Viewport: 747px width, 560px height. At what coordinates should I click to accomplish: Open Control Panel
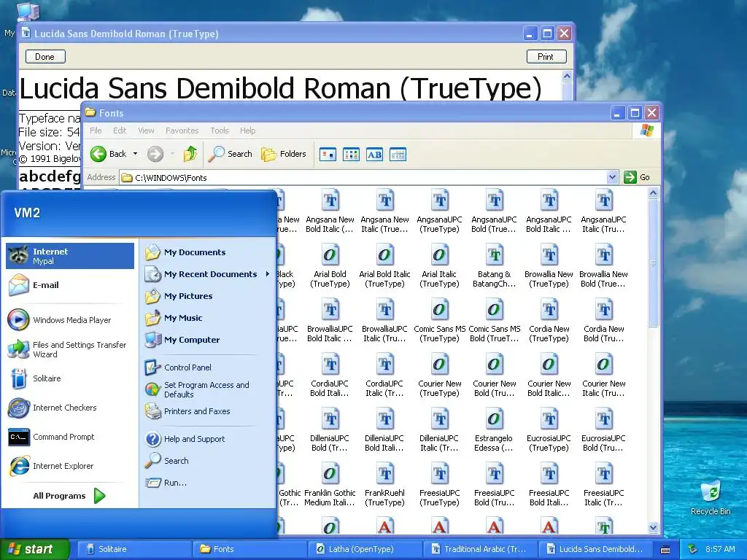coord(207,367)
